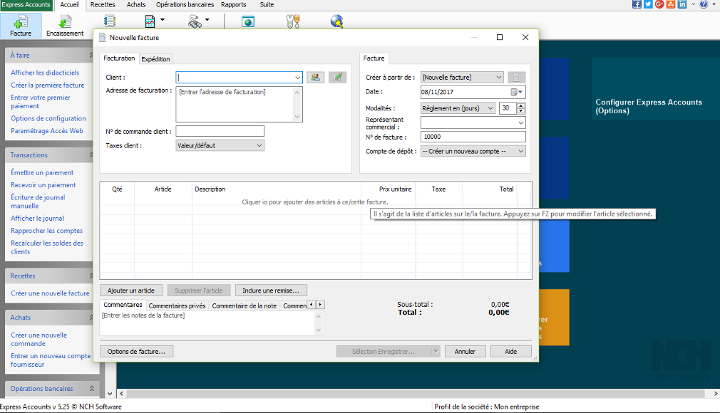Click the binoculars search toolbar icon
720x413 pixels.
click(195, 21)
